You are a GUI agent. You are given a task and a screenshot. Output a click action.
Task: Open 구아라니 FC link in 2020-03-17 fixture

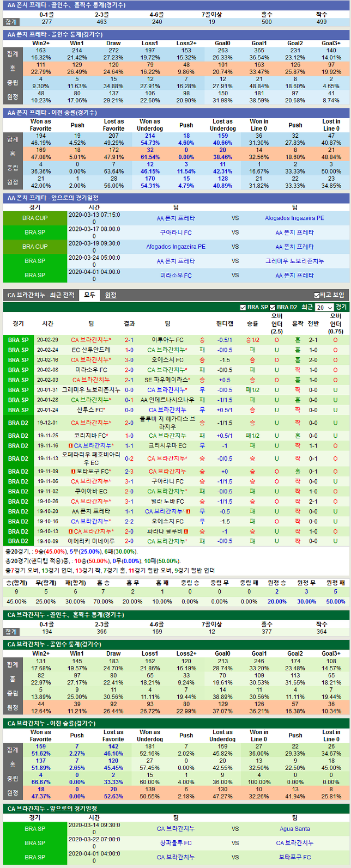[175, 233]
